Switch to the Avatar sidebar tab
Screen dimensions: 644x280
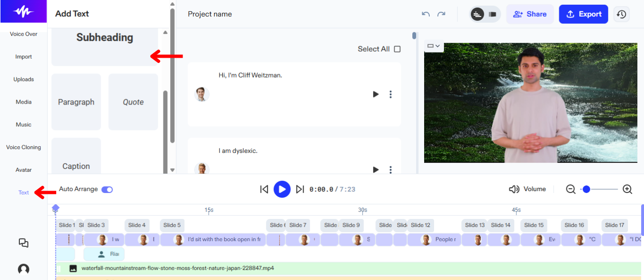click(23, 169)
